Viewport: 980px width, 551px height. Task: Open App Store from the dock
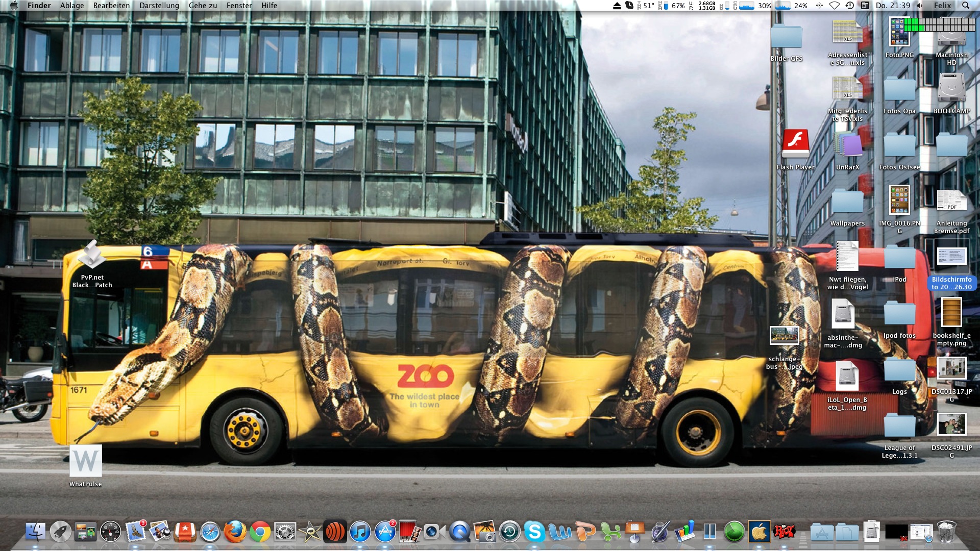(x=385, y=532)
